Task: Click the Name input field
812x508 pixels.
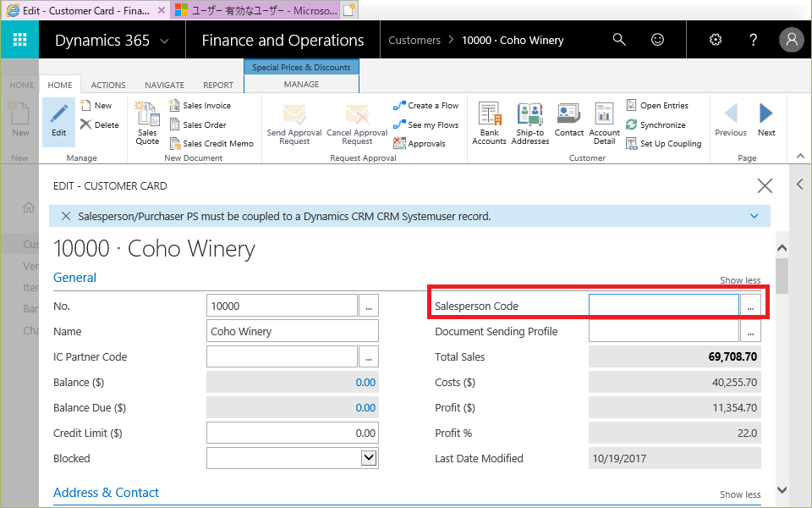Action: tap(292, 331)
